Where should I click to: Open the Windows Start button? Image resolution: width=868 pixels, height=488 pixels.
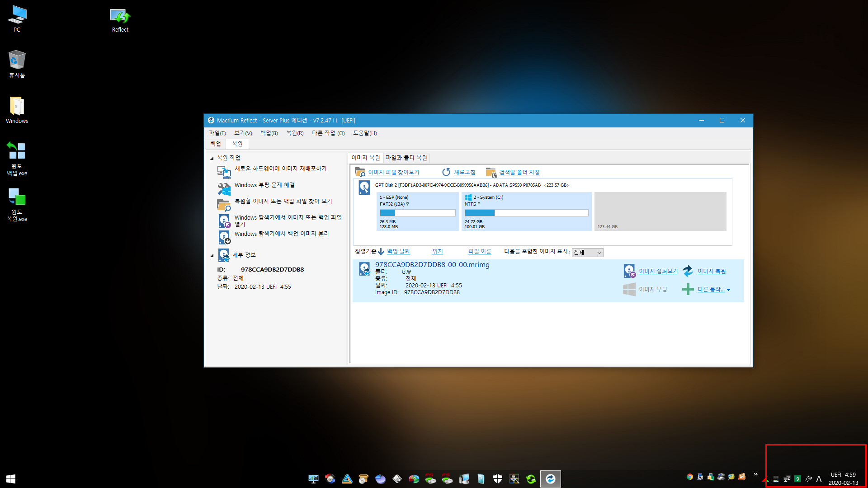pyautogui.click(x=11, y=479)
